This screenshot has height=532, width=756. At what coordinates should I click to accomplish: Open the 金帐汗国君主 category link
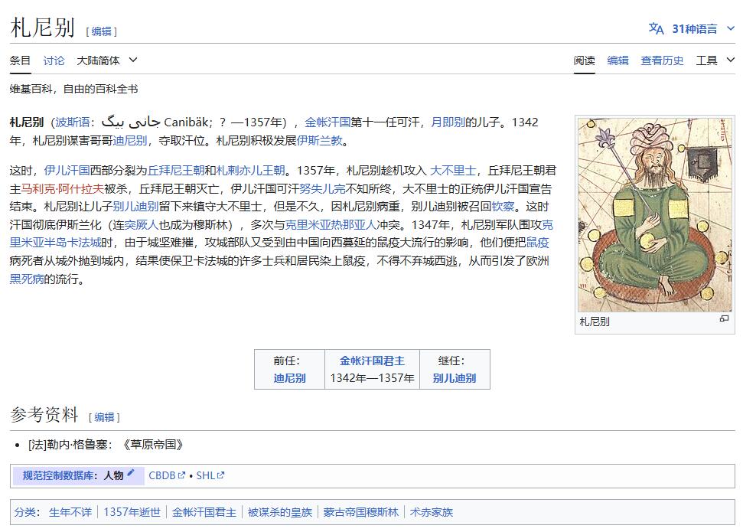coord(204,512)
